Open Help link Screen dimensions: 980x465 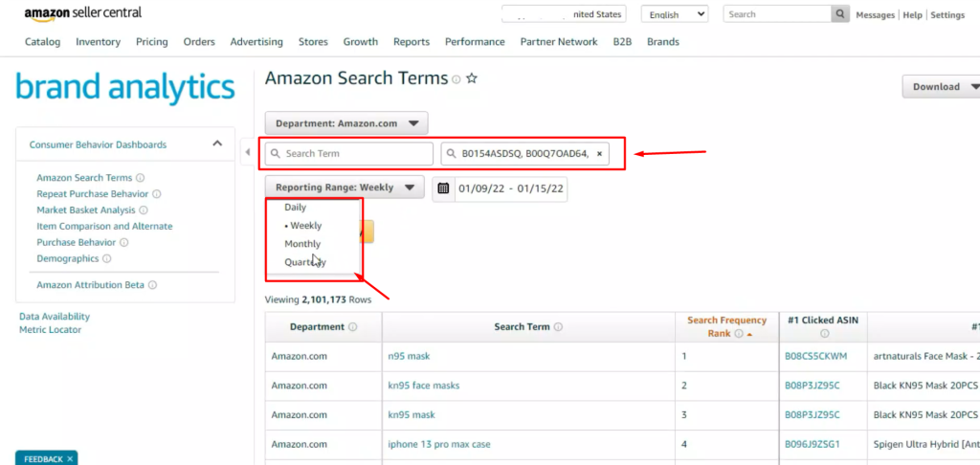click(912, 15)
